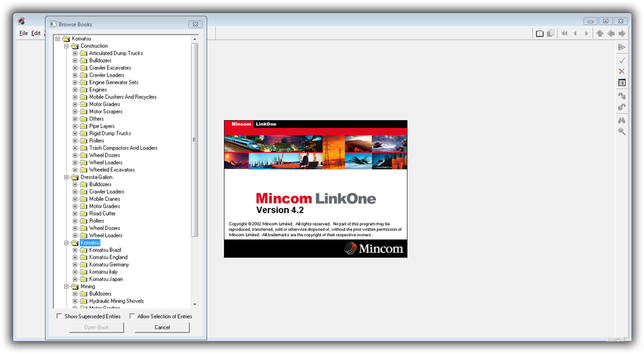Click the thick up arrow icon
Image resolution: width=644 pixels, height=354 pixels.
coord(600,33)
